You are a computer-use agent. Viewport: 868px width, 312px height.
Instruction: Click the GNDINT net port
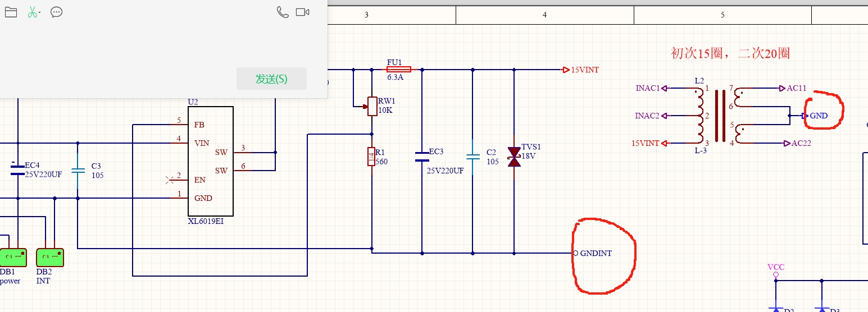click(592, 253)
